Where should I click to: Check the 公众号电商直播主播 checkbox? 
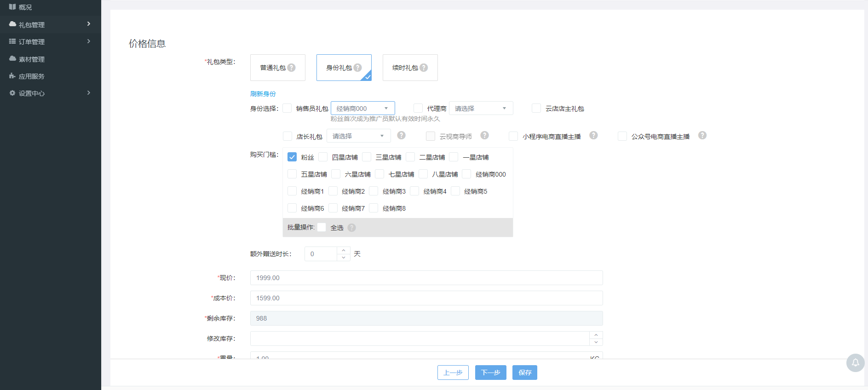pos(622,136)
